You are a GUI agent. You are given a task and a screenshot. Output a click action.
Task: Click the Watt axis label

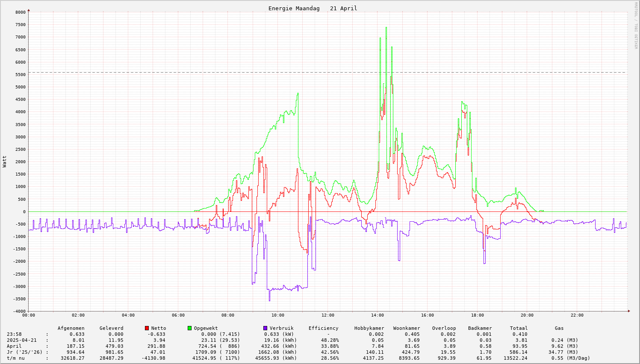(x=5, y=161)
